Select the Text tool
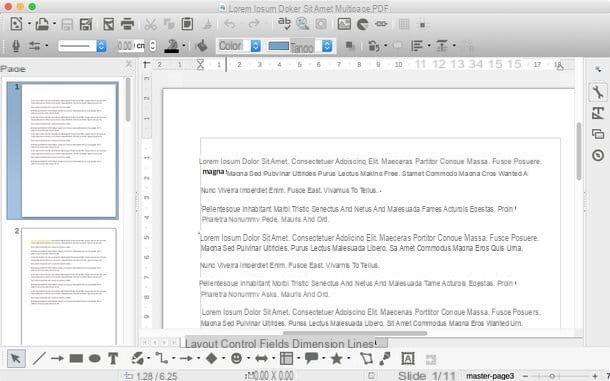Image resolution: width=610 pixels, height=381 pixels. coord(113,358)
